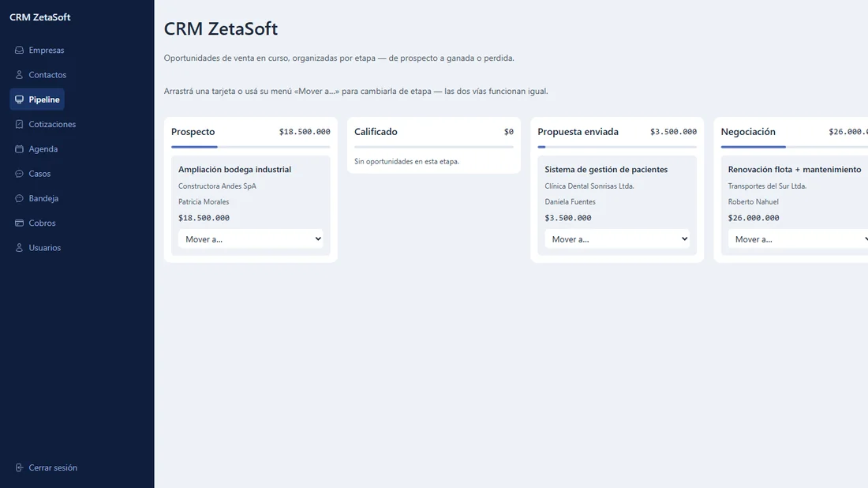Click contact name Daniela Fuentes

tap(571, 202)
